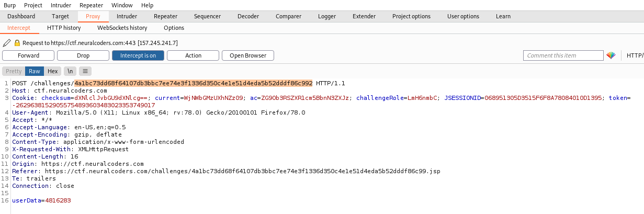Click the pencil edit target icon
Viewport: 644px width, 214px height.
tap(7, 43)
